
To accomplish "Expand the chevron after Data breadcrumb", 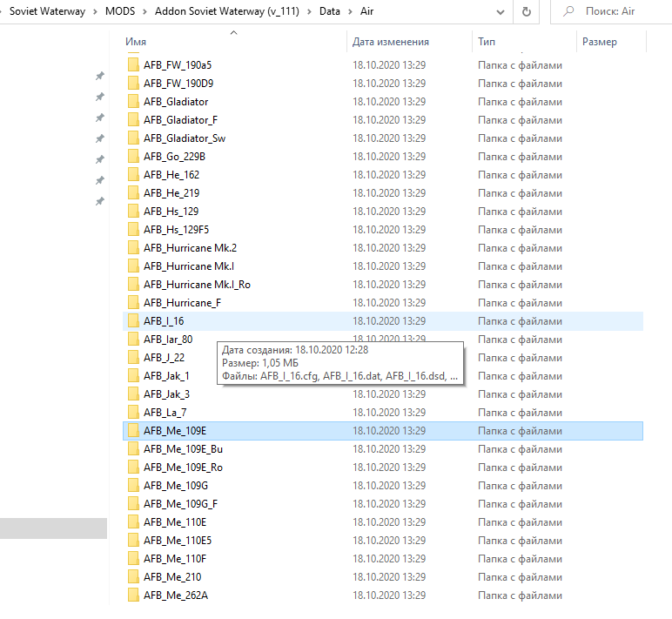I will coord(350,11).
